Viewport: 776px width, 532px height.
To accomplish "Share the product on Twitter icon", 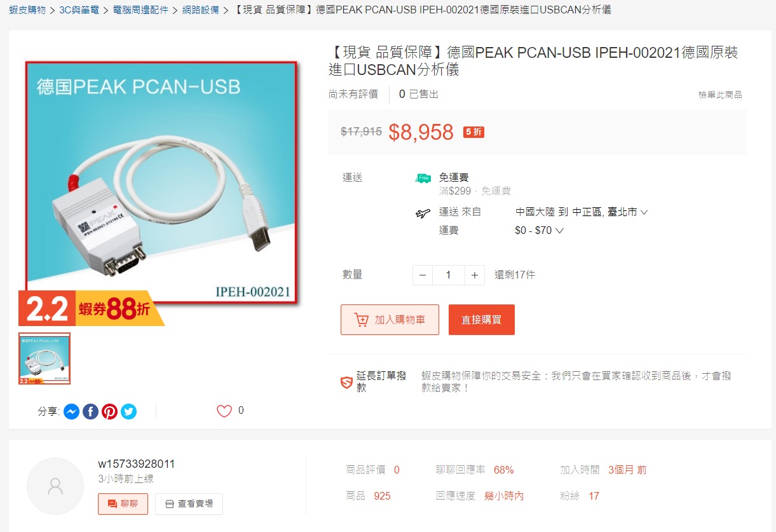I will (129, 412).
